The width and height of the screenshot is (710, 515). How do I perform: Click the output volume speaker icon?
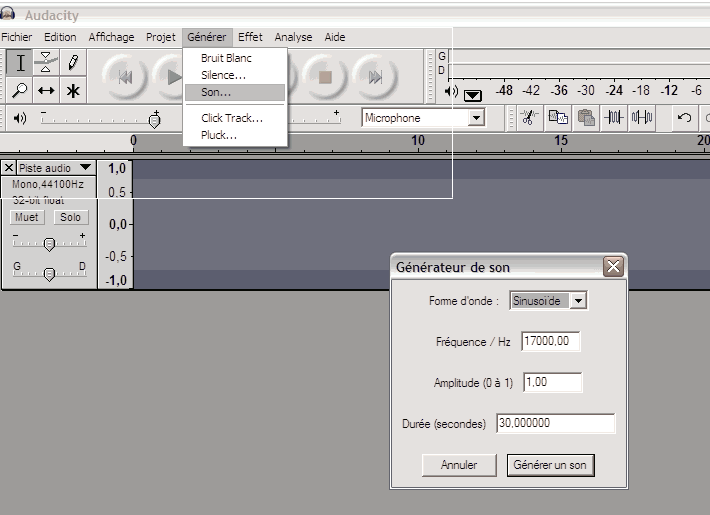[x=19, y=119]
